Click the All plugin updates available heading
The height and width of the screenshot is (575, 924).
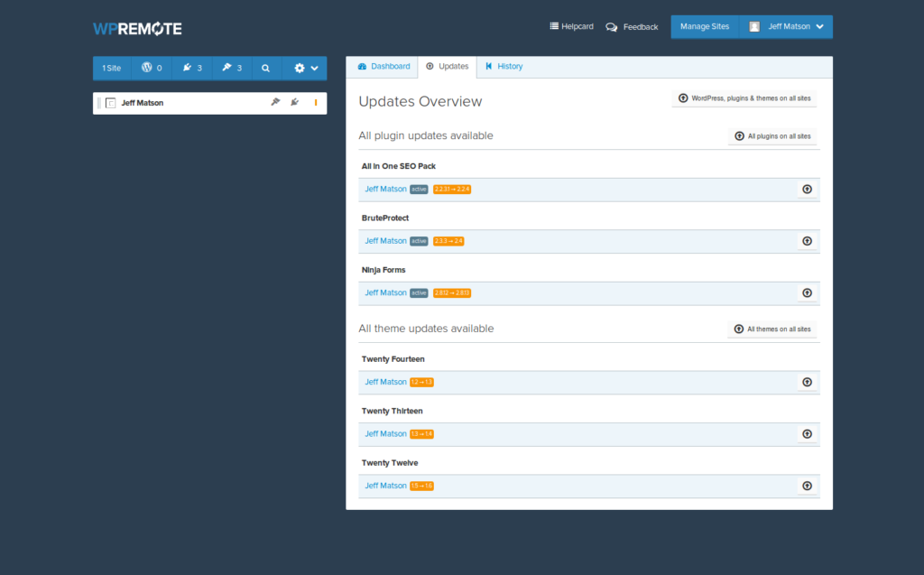tap(426, 135)
